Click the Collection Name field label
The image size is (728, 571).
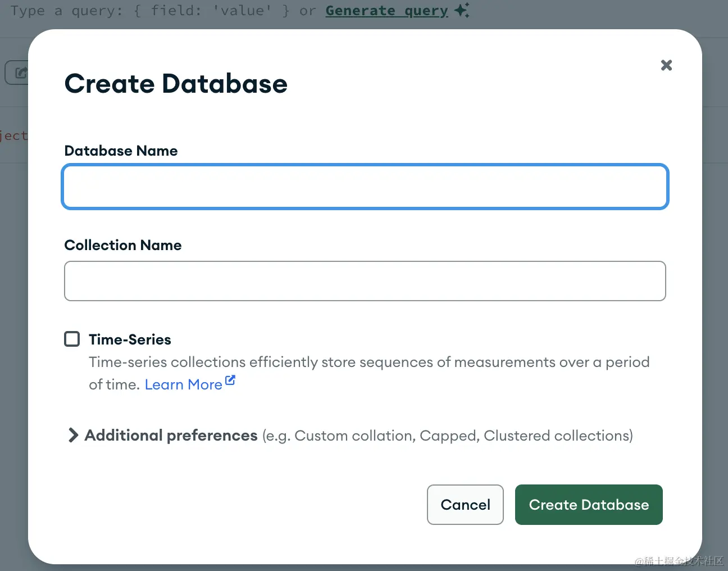click(x=123, y=245)
